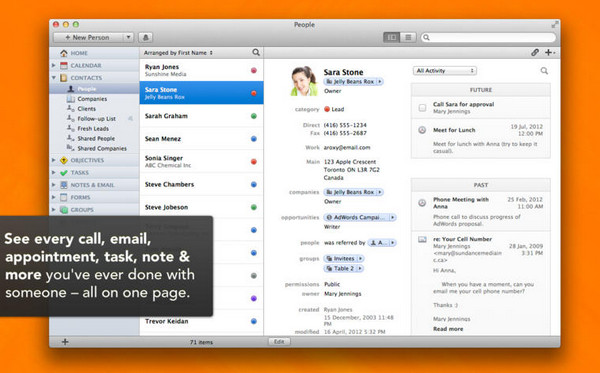Select Sonia Singer in contact list

[201, 161]
